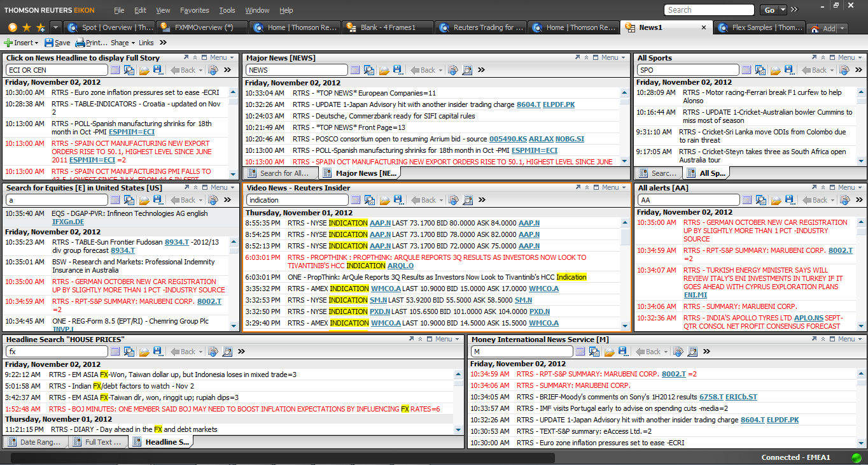
Task: Open the Menu dropdown in Money International panel
Action: (846, 340)
